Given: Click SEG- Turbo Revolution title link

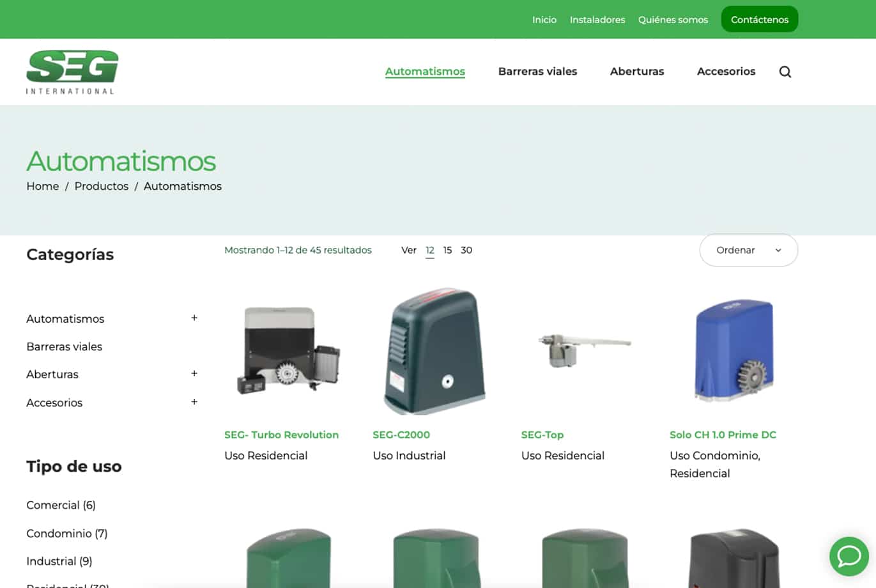Looking at the screenshot, I should (x=282, y=435).
